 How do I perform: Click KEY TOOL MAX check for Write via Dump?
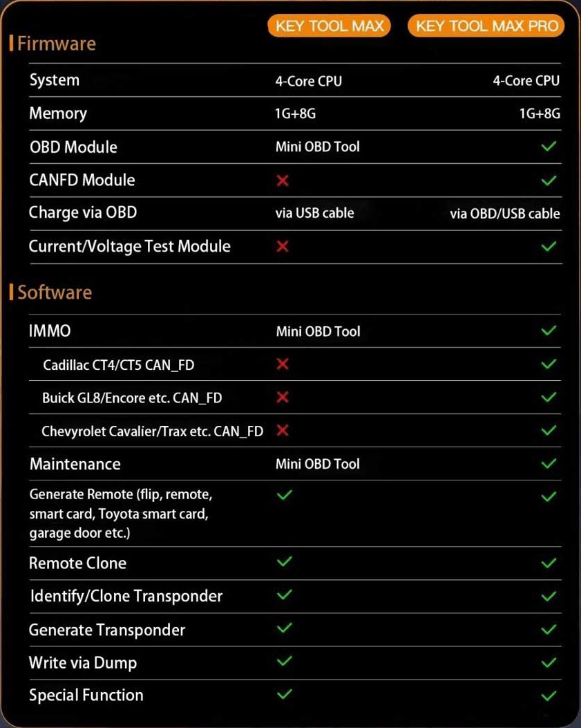point(284,662)
